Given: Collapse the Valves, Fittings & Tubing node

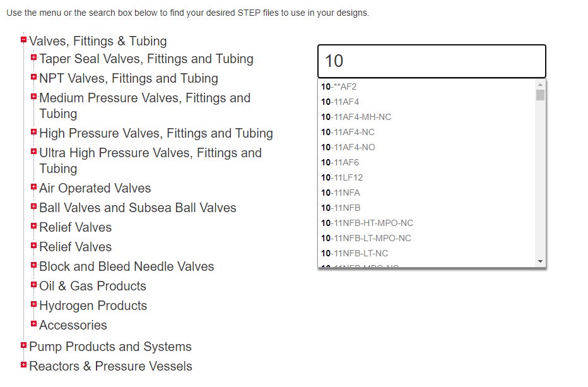Looking at the screenshot, I should [24, 40].
